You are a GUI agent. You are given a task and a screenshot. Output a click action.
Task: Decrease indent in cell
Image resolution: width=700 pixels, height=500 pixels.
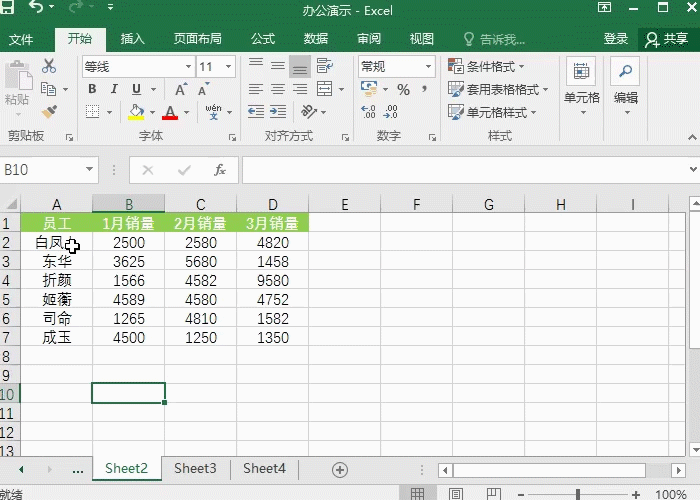256,112
